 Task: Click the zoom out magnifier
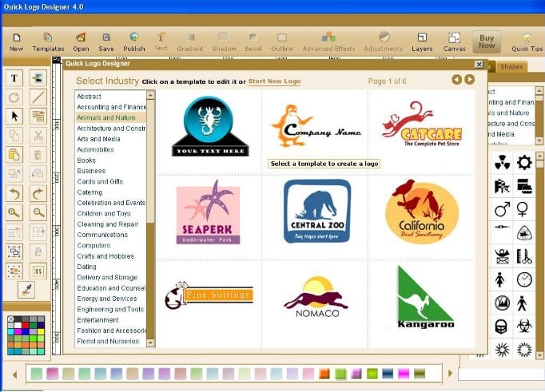[x=38, y=212]
